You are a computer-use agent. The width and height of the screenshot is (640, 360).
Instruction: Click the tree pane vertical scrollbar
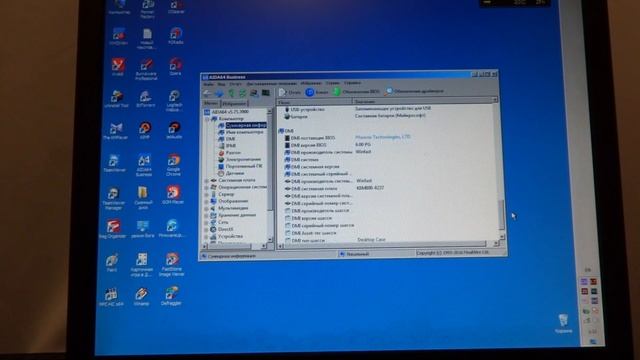[269, 176]
